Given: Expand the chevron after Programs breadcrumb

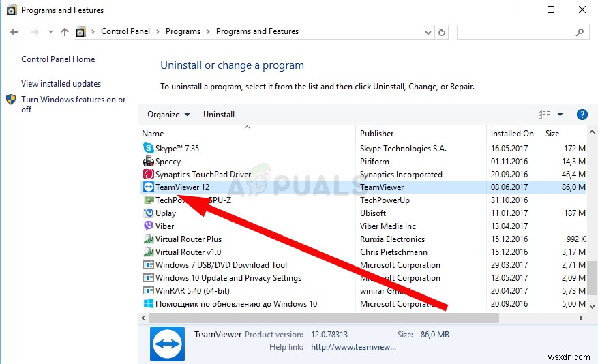Looking at the screenshot, I should (x=208, y=32).
